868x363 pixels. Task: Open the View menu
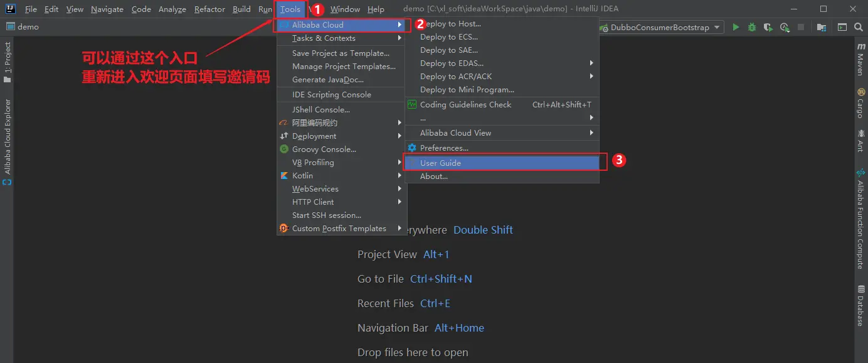point(75,9)
